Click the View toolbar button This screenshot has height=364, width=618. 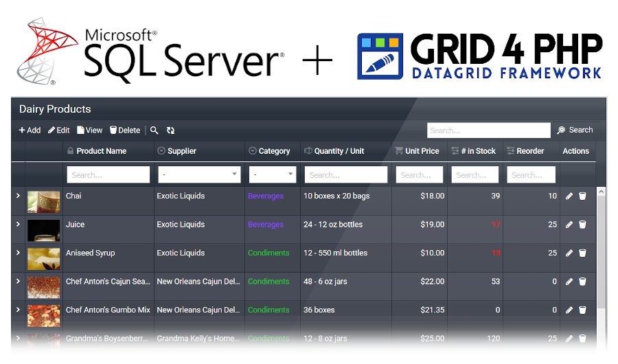click(90, 130)
